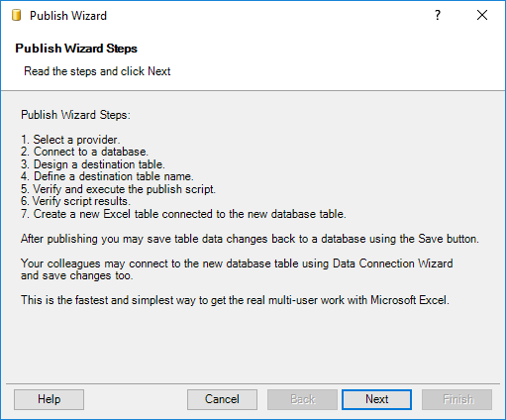
Task: Click the 'Design a destination table' step
Action: pyautogui.click(x=93, y=164)
